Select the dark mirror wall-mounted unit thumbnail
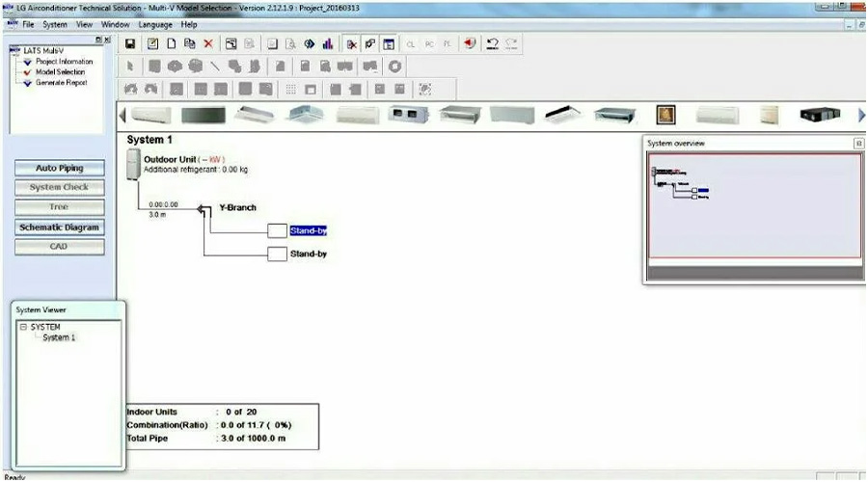This screenshot has width=868, height=482. pyautogui.click(x=203, y=115)
